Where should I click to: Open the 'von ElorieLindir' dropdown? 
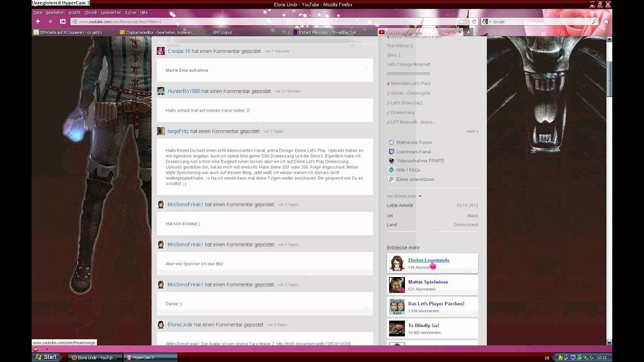tap(404, 196)
